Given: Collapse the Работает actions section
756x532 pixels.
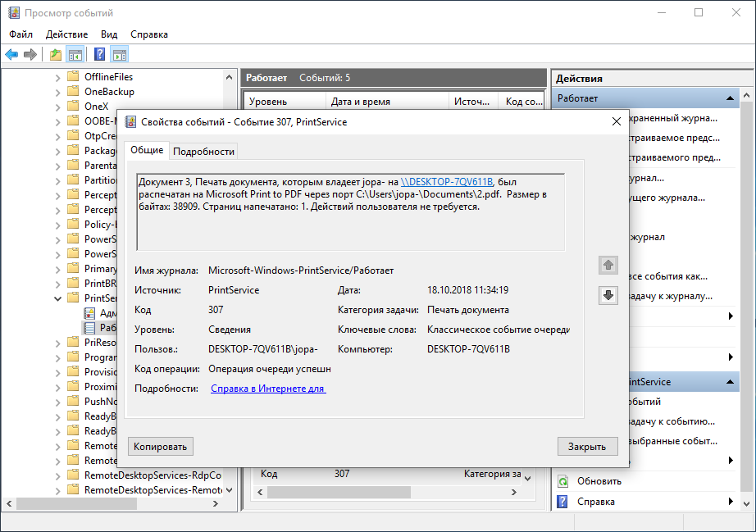Looking at the screenshot, I should pyautogui.click(x=730, y=98).
